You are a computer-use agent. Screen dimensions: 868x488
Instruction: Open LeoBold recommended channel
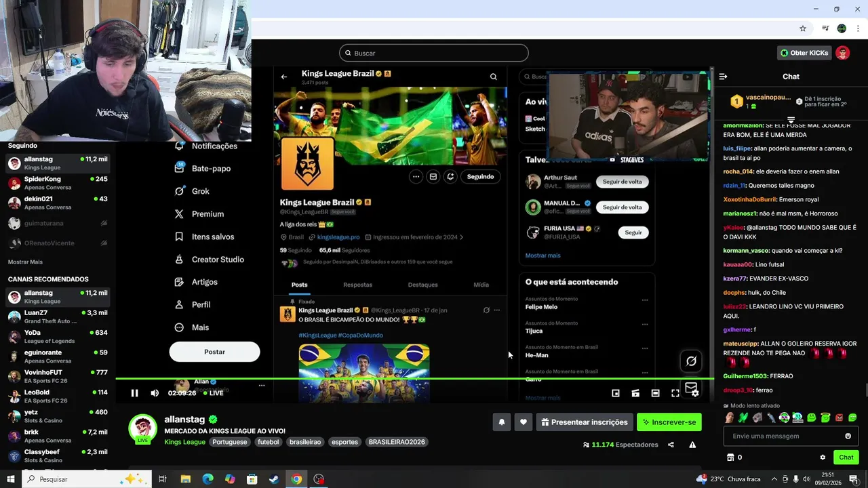tap(58, 396)
